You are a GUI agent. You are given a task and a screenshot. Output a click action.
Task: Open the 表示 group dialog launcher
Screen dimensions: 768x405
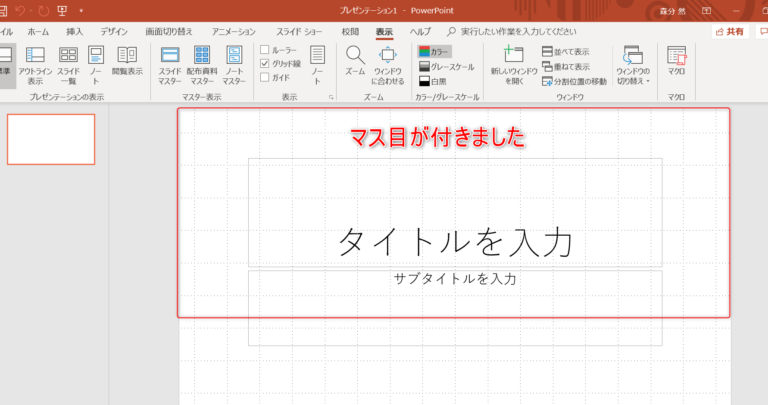pyautogui.click(x=331, y=97)
